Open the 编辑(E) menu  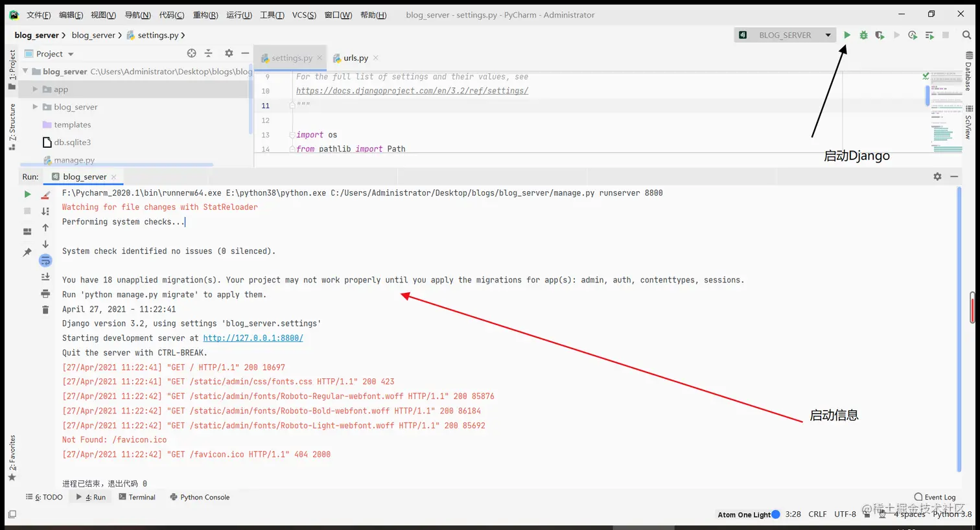click(71, 15)
